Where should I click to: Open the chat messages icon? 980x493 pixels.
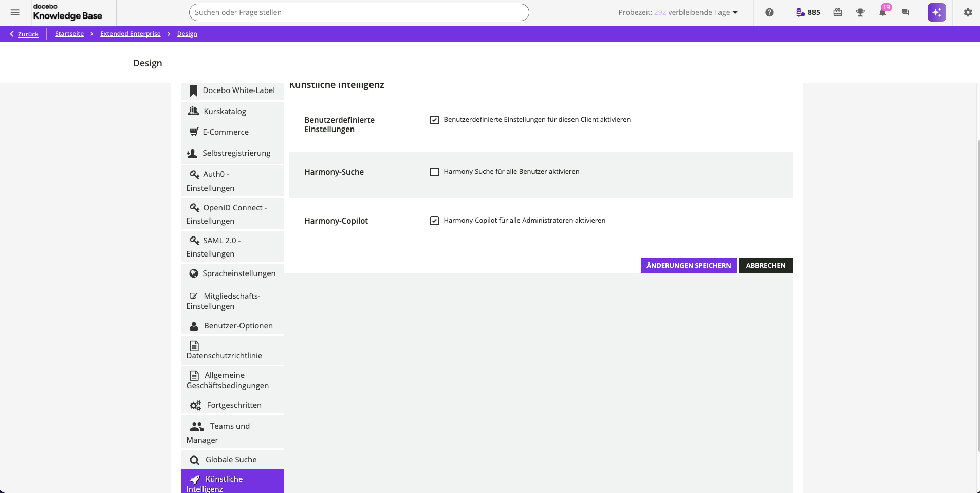pyautogui.click(x=905, y=13)
